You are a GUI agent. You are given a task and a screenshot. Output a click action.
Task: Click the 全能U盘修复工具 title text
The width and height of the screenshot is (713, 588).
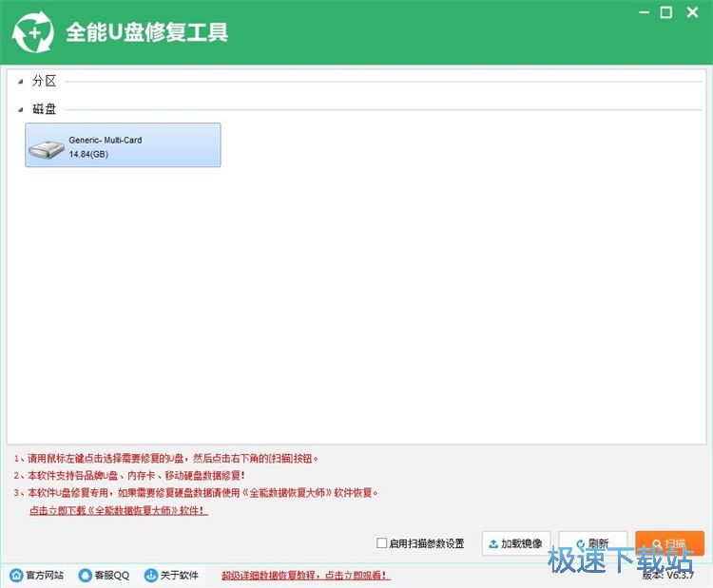(146, 32)
